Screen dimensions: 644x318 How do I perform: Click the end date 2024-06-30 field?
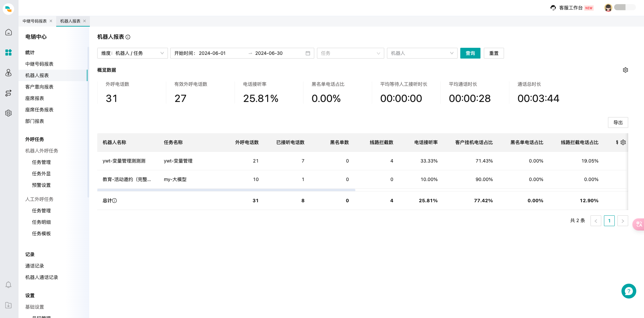[x=269, y=53]
